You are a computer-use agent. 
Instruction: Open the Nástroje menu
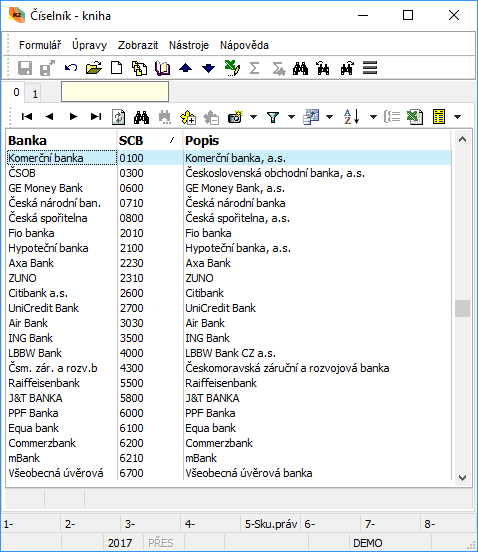[x=189, y=45]
